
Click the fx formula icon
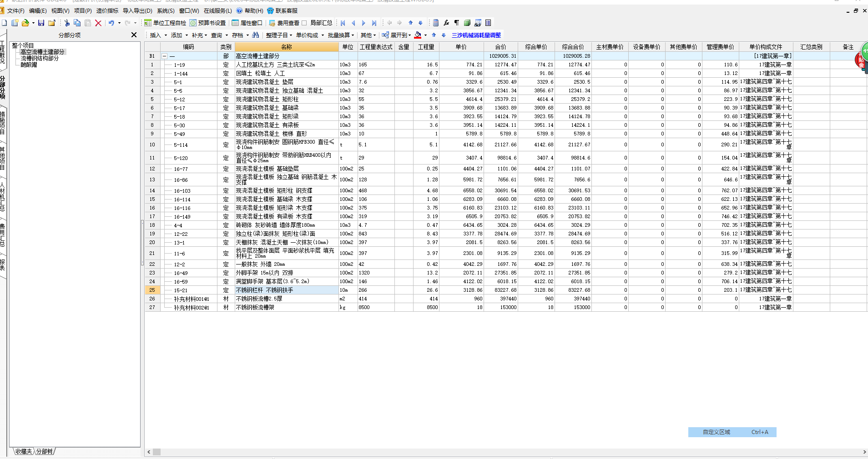pos(446,23)
